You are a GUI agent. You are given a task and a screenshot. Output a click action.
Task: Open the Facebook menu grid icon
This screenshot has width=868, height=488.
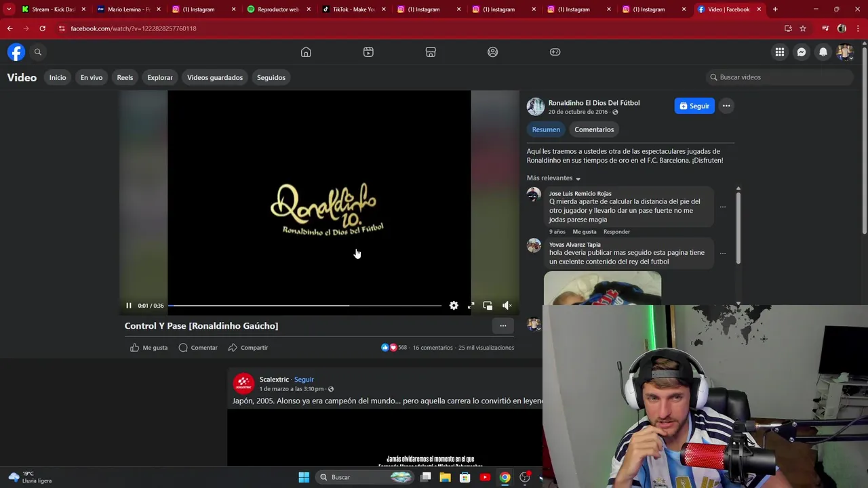click(780, 52)
